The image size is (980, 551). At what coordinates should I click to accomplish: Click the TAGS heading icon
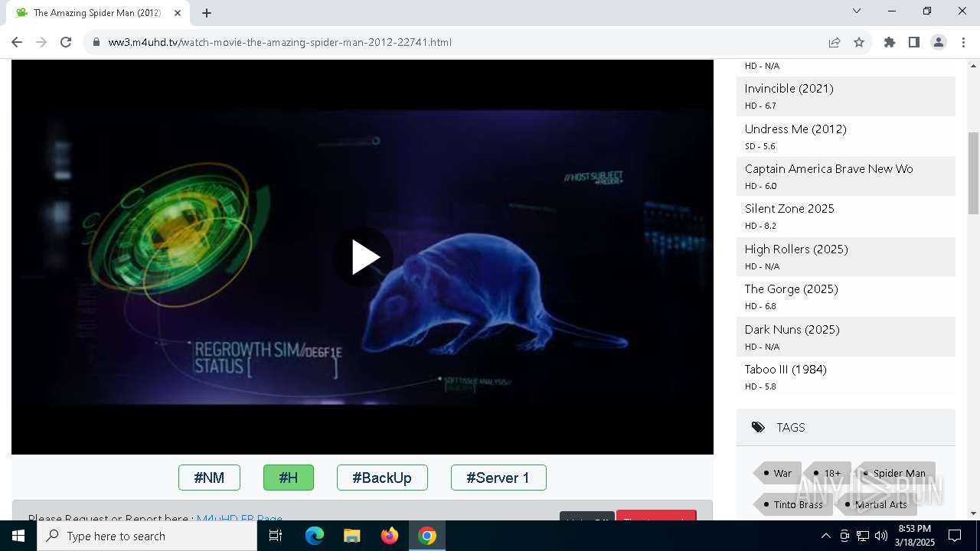(758, 427)
